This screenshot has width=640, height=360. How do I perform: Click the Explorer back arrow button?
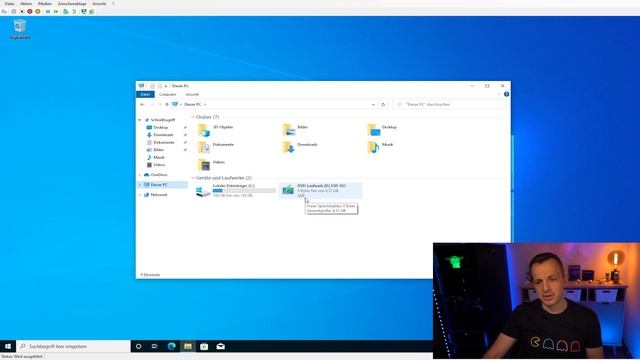[142, 104]
